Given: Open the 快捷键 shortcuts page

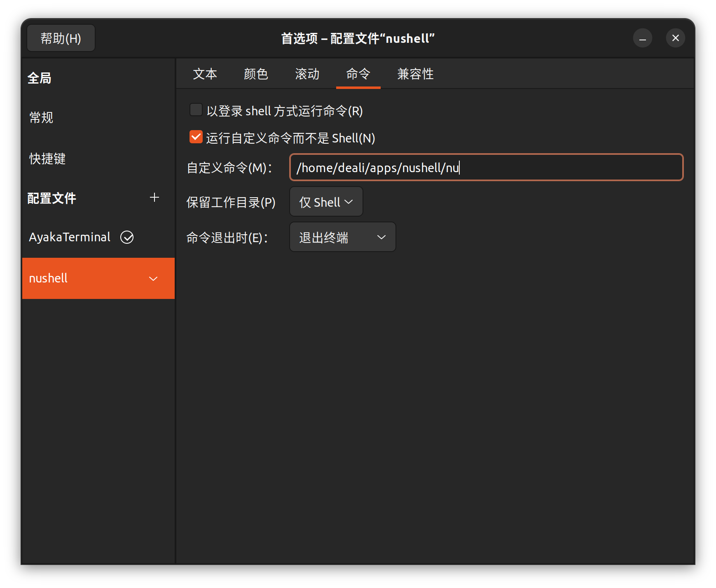Looking at the screenshot, I should (x=98, y=159).
